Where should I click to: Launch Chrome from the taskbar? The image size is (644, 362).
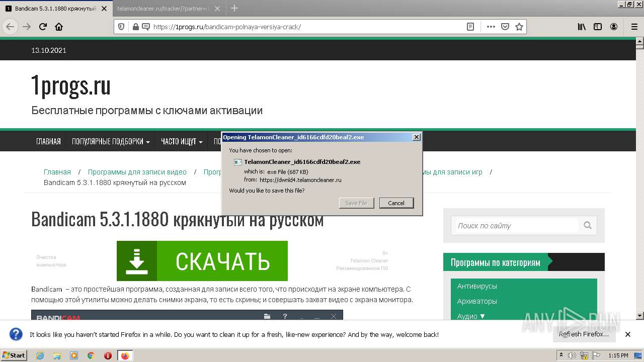[x=91, y=355]
